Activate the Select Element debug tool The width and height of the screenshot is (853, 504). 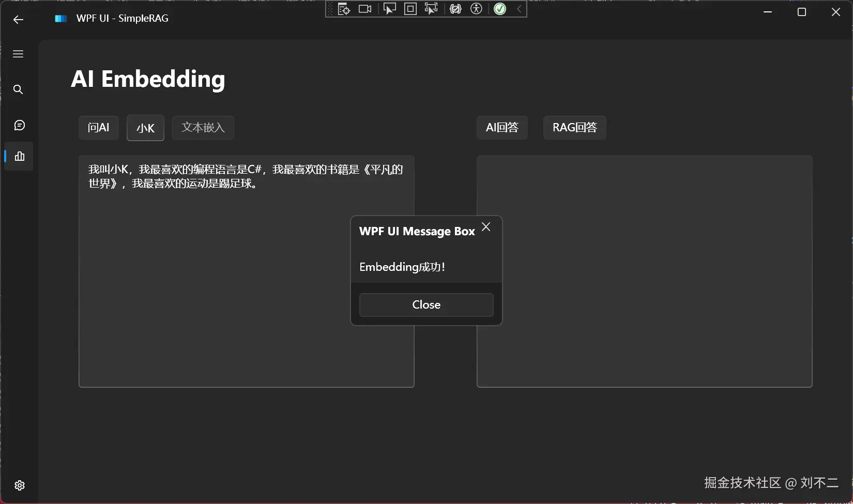point(390,9)
